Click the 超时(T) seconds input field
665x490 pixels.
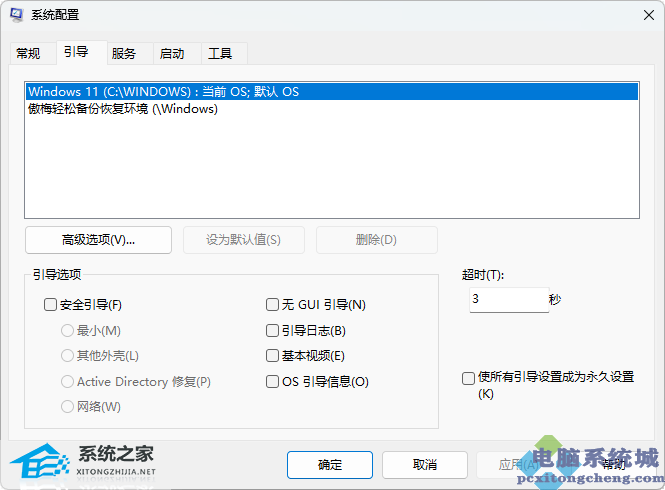pyautogui.click(x=509, y=300)
